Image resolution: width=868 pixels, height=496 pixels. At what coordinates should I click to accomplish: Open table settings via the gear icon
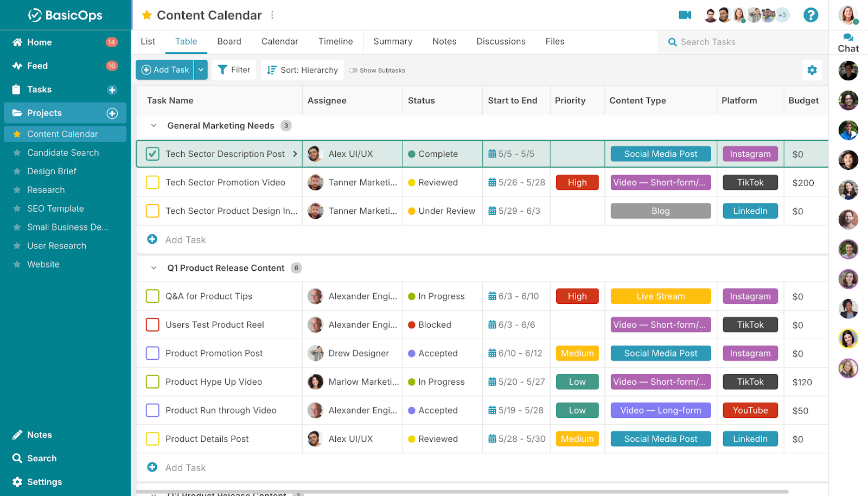[x=812, y=69]
